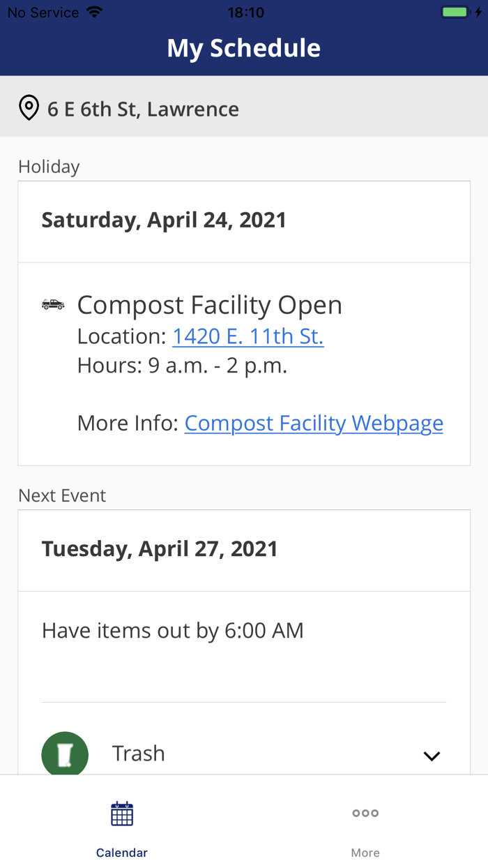
Task: Tap the address 6 E 6th St, Lawrence
Action: coord(143,108)
